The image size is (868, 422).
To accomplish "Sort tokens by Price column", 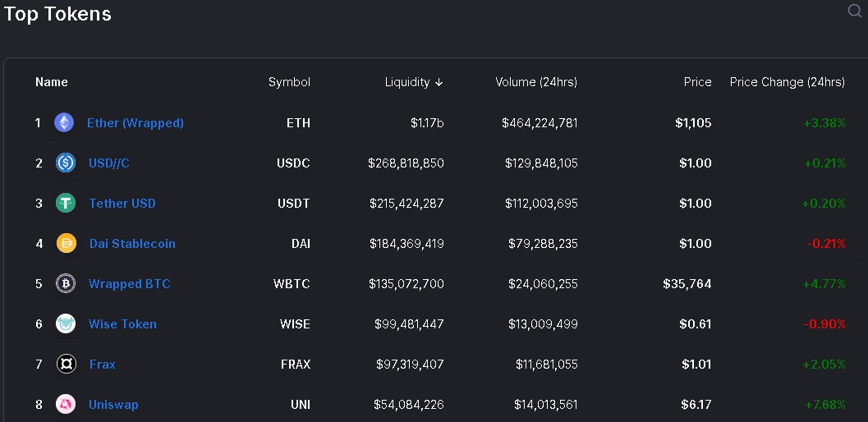I will coord(697,82).
